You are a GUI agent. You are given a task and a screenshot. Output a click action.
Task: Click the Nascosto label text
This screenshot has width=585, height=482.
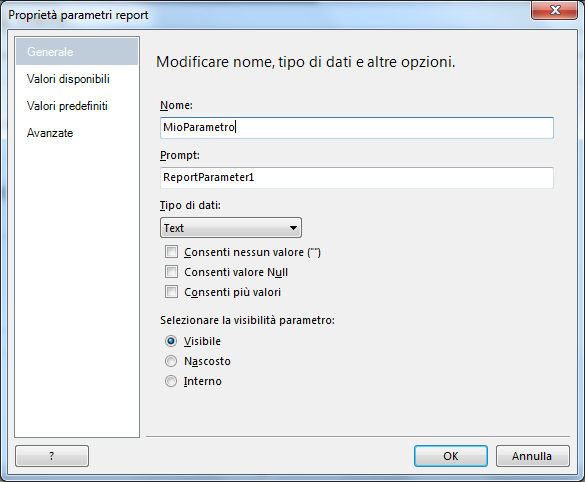[207, 361]
